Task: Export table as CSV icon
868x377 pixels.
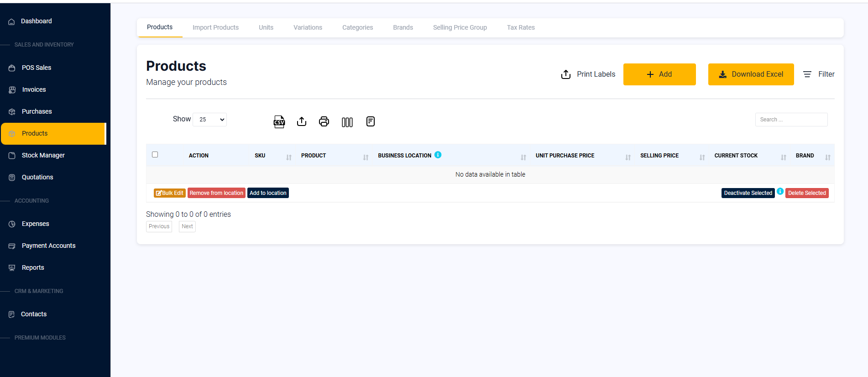Action: (279, 122)
